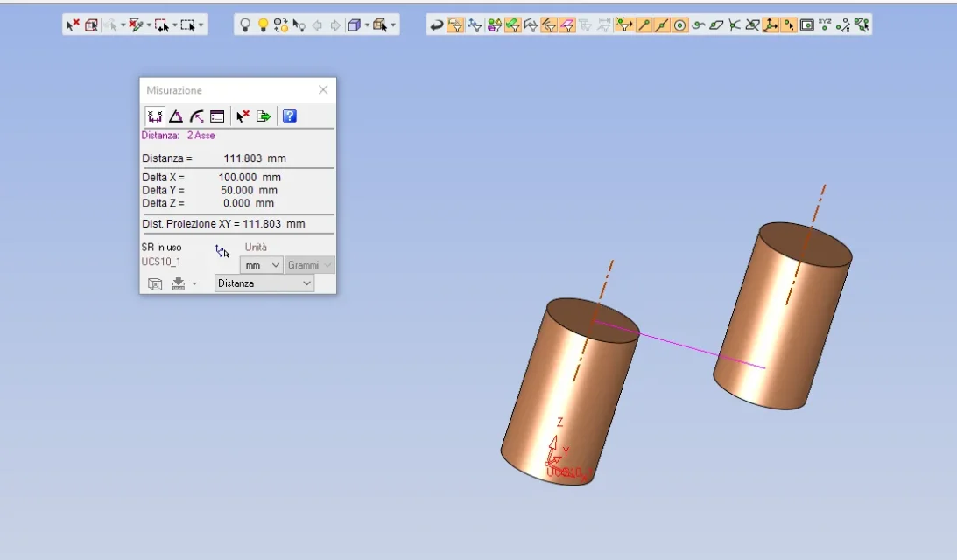The width and height of the screenshot is (957, 560).
Task: Click the green arrow export results icon
Action: [x=264, y=115]
